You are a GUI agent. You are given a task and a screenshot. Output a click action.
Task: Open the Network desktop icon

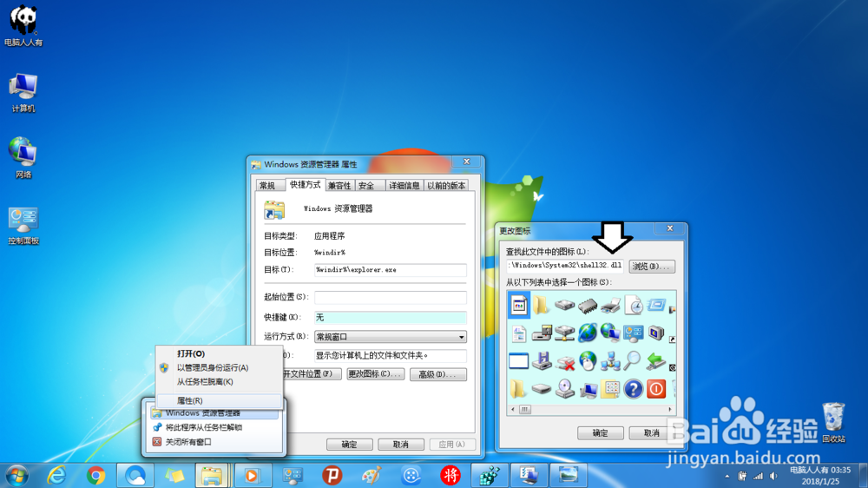[23, 158]
